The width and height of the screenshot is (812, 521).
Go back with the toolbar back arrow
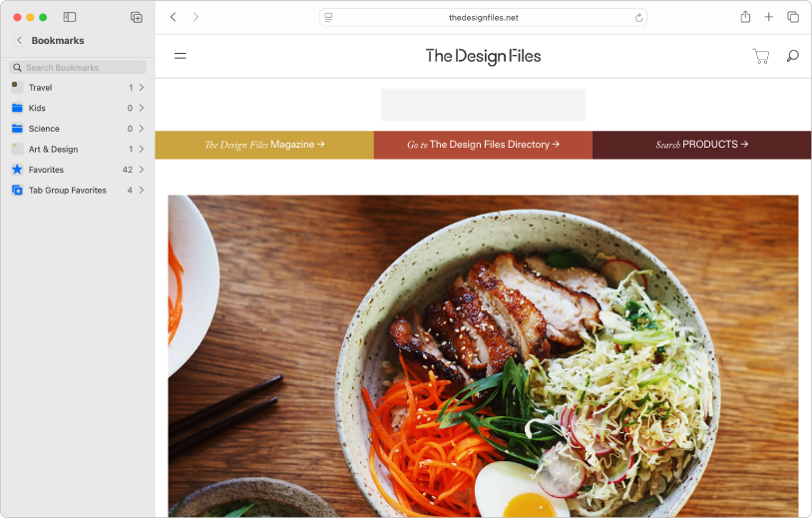pos(174,17)
